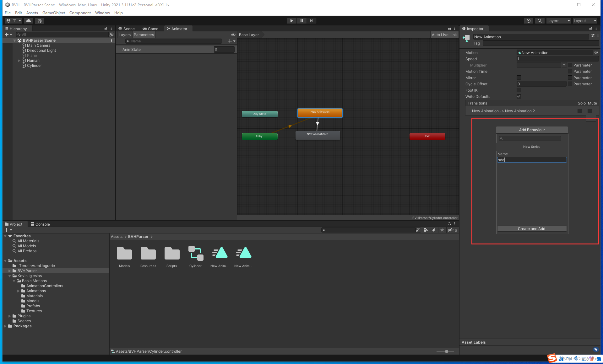This screenshot has height=364, width=603.
Task: Click the favorites star filter icon
Action: pos(442,230)
